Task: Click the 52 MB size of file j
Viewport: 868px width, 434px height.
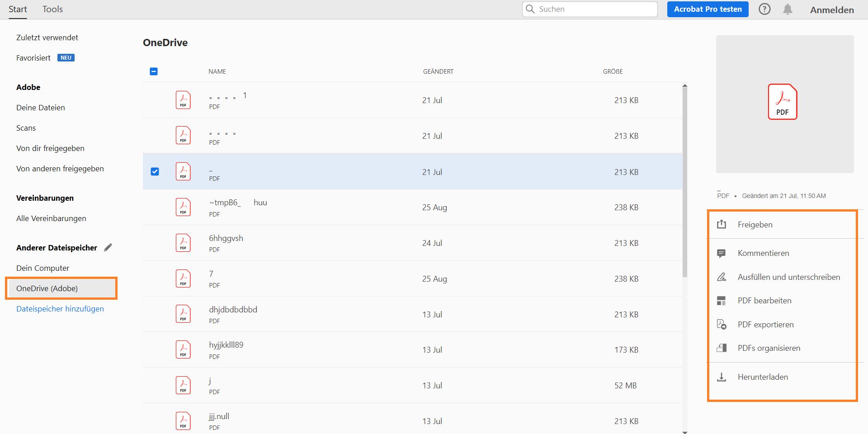Action: click(x=625, y=385)
